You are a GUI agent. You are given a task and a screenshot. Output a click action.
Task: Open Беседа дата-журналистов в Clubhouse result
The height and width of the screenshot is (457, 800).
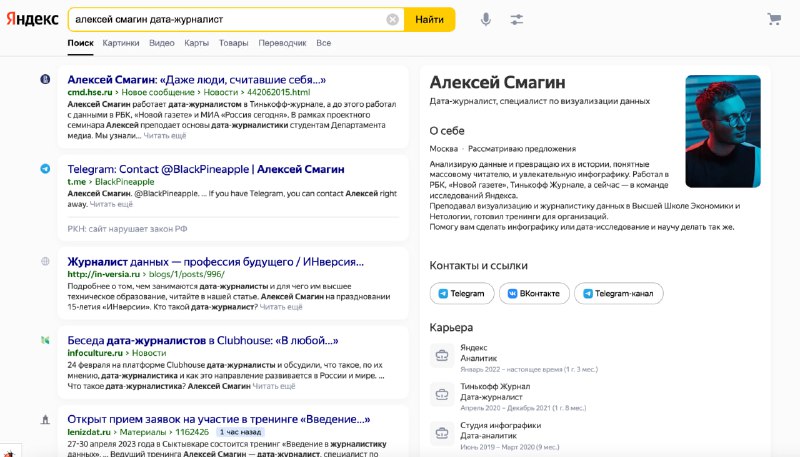pos(203,340)
